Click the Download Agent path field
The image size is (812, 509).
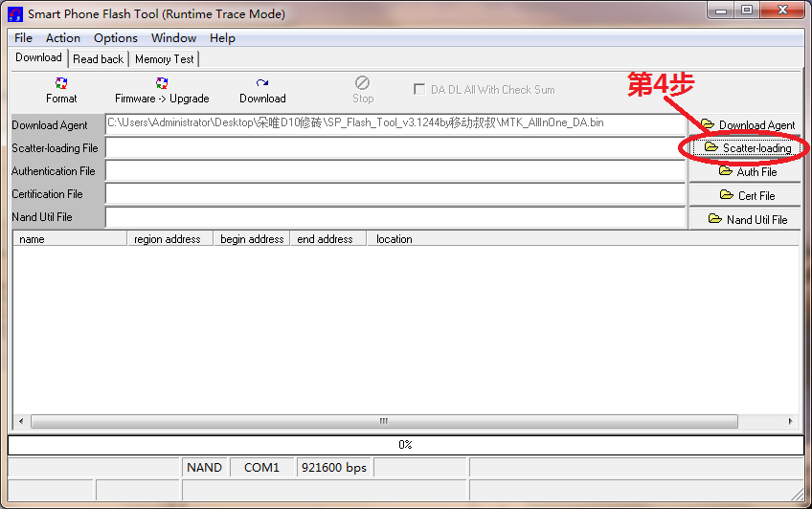[395, 124]
